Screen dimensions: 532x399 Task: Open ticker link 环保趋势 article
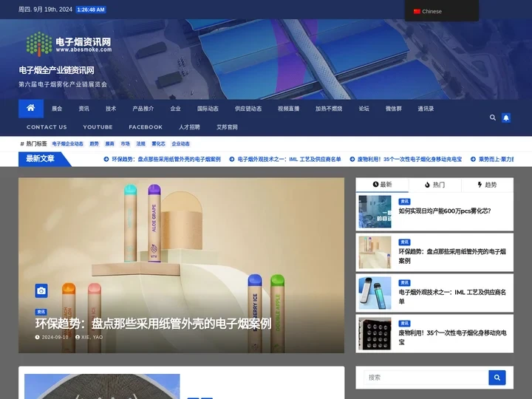(162, 159)
